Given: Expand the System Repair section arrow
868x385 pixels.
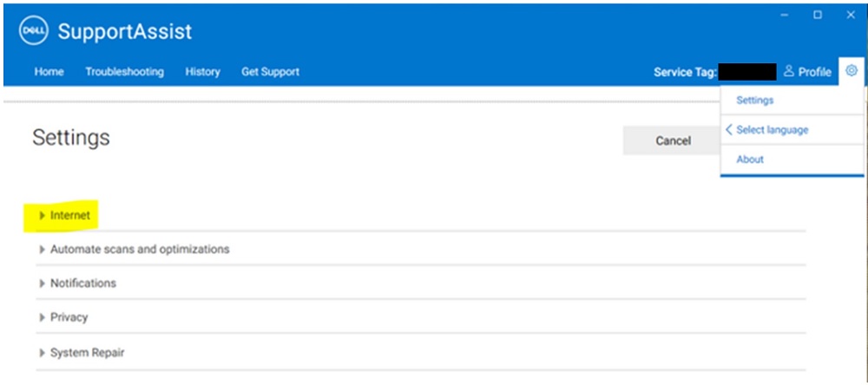Looking at the screenshot, I should 42,352.
